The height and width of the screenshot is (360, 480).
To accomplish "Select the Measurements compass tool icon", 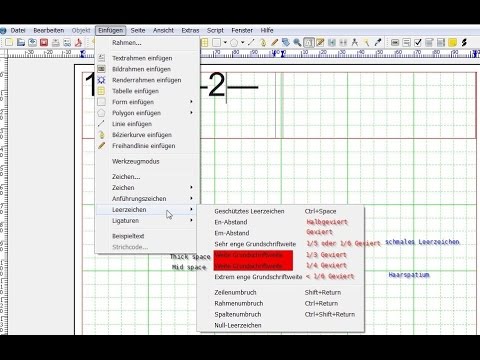I will (x=355, y=42).
